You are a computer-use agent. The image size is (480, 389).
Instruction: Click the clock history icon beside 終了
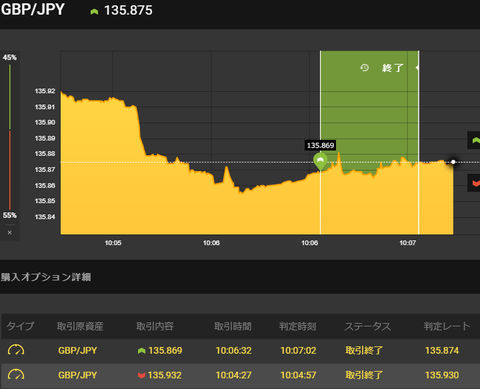(x=364, y=68)
